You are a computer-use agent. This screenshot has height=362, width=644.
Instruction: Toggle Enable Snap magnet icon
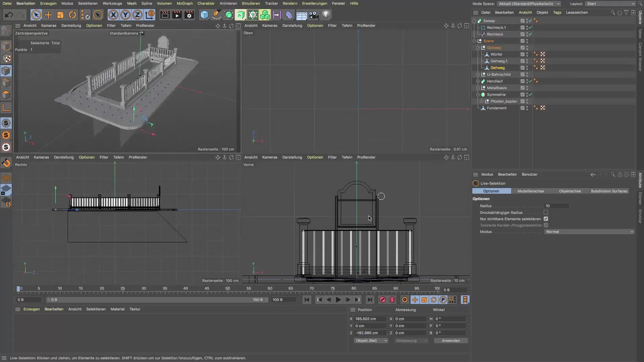click(x=6, y=163)
